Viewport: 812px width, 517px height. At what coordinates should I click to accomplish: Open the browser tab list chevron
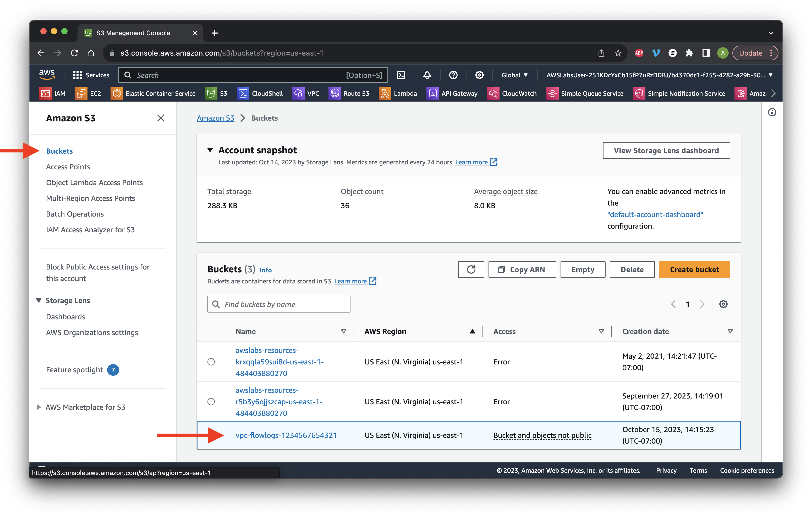click(771, 33)
